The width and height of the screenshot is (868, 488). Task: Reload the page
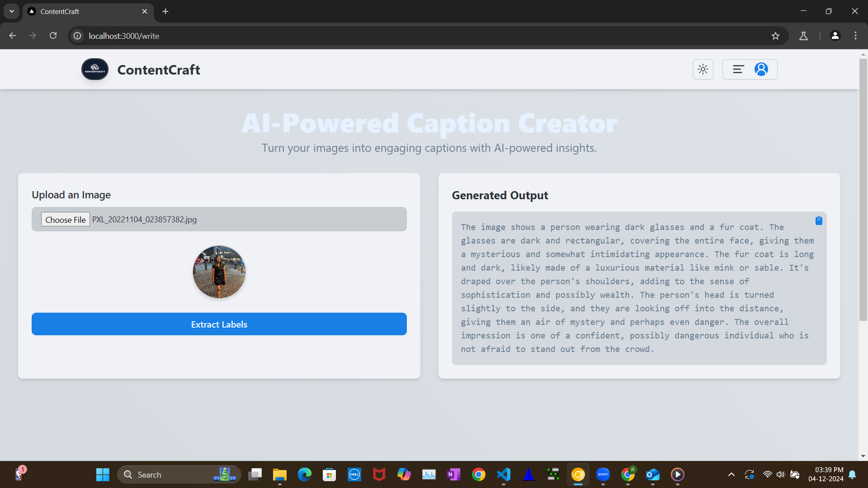[x=53, y=36]
